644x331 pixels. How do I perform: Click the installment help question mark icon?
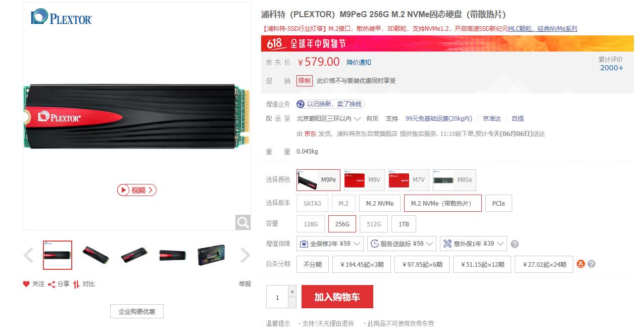[x=591, y=264]
